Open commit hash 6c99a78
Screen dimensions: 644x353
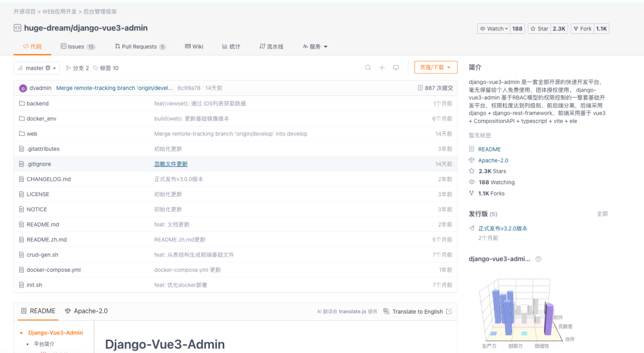[189, 88]
